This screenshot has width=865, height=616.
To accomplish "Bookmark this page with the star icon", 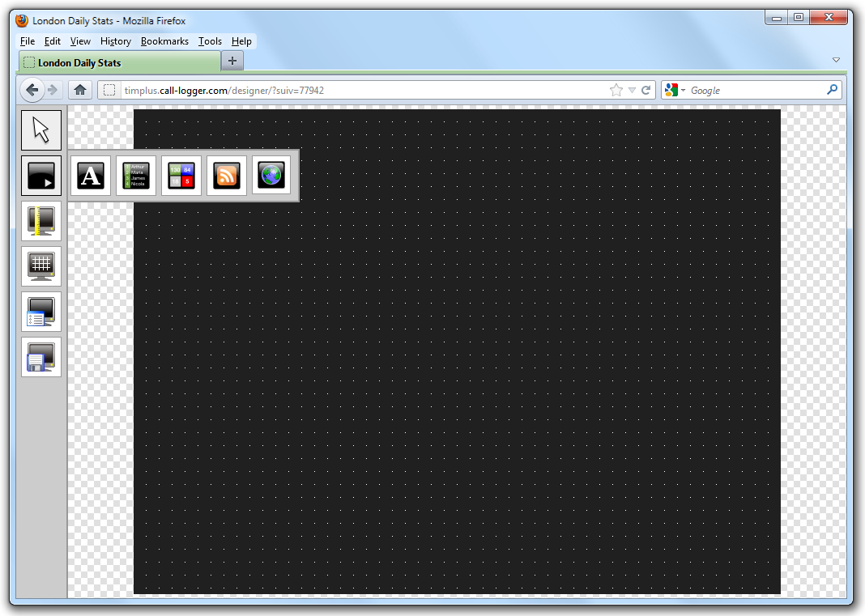I will point(615,90).
